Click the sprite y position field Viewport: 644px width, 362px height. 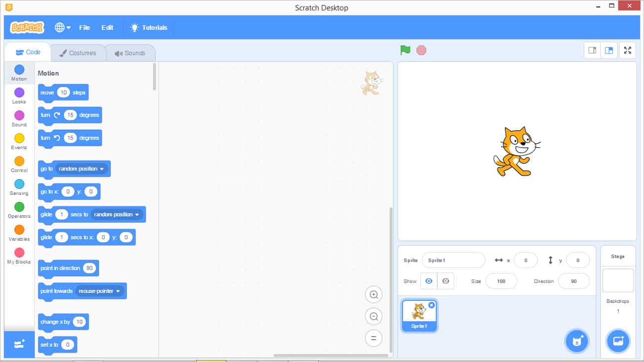click(x=578, y=260)
